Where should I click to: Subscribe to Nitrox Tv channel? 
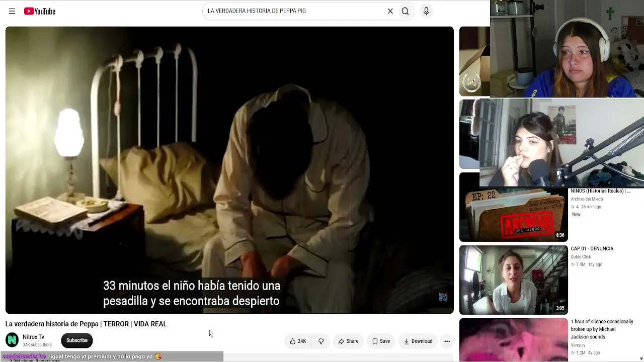(x=77, y=340)
